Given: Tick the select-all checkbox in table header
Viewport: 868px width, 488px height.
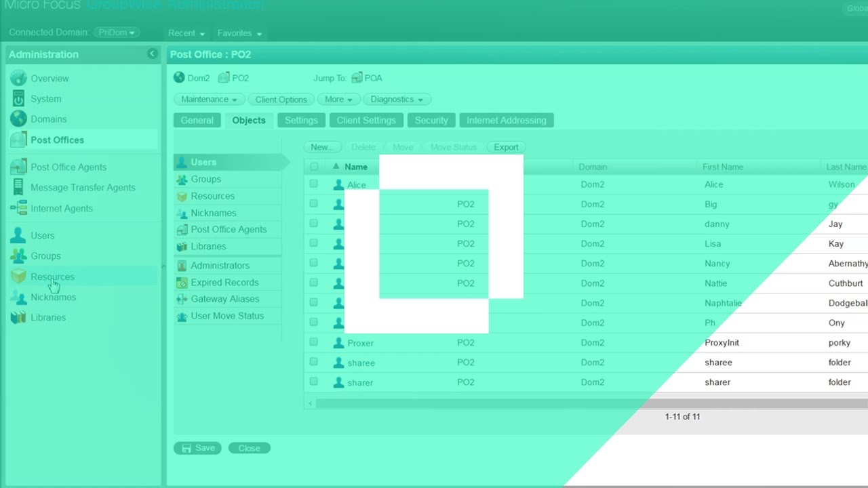Looking at the screenshot, I should pyautogui.click(x=314, y=167).
